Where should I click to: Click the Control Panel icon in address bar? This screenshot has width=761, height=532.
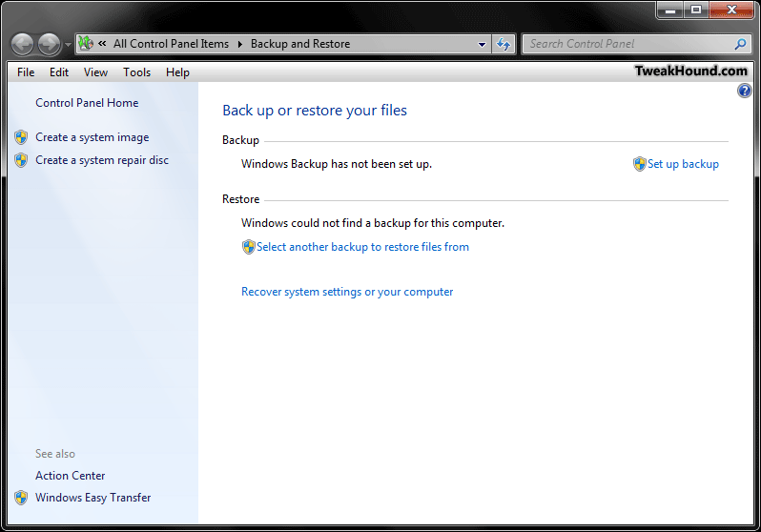click(x=86, y=43)
